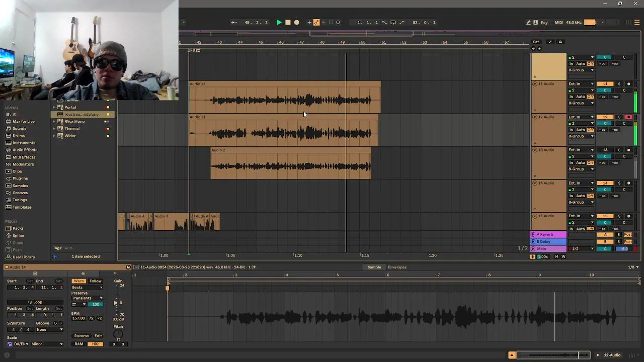Click the clip Pitch knob
Screen dimensions: 644x362
pyautogui.click(x=118, y=334)
